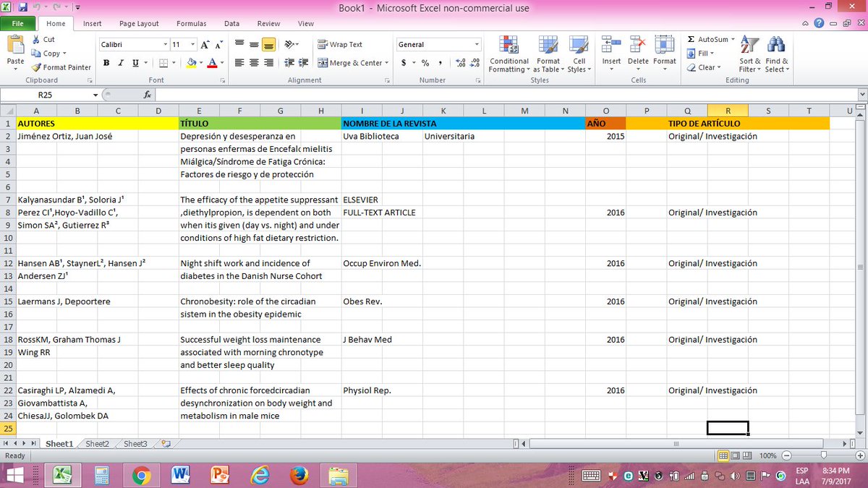868x488 pixels.
Task: Open the General number format dropdown
Action: coord(476,45)
